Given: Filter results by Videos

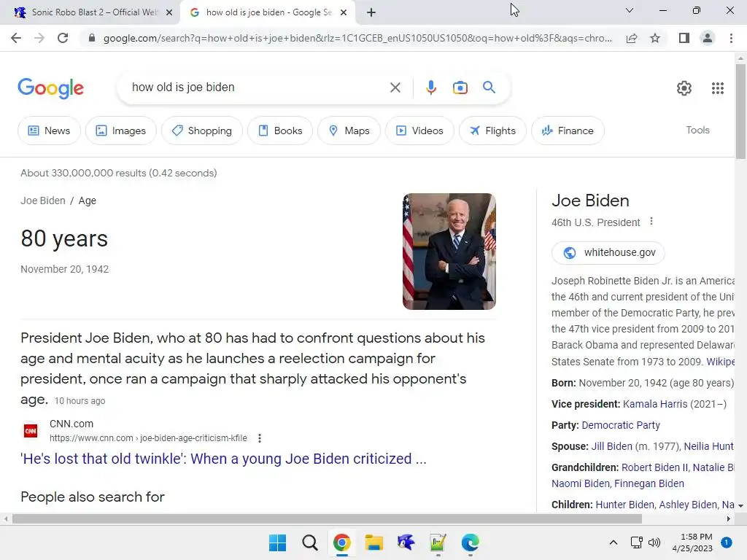Looking at the screenshot, I should coord(419,131).
